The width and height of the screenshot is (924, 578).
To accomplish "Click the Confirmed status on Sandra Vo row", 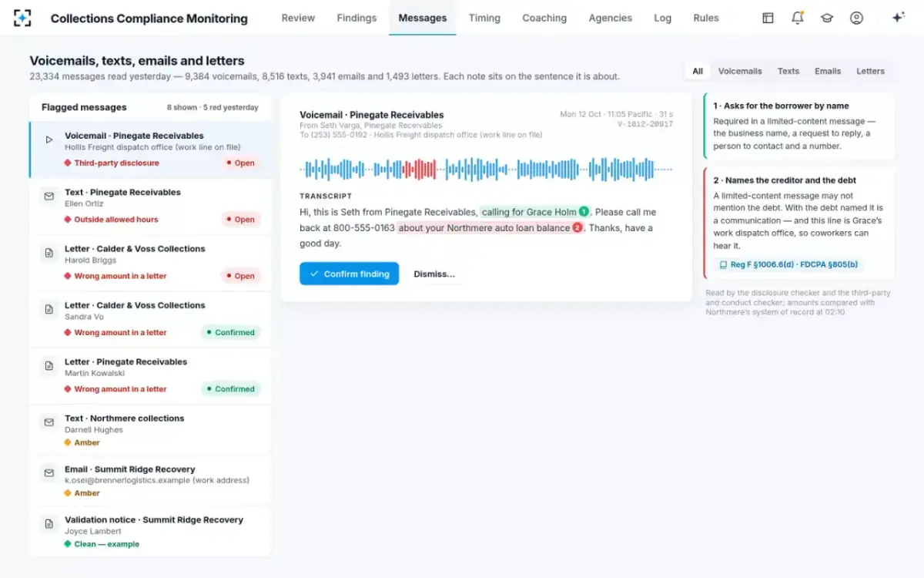I will point(231,333).
